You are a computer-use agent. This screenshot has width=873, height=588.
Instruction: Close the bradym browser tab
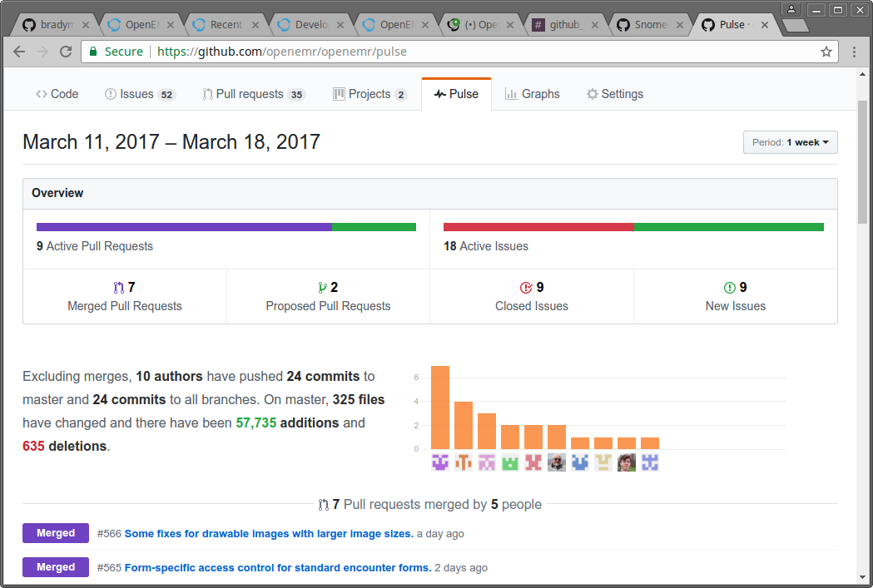click(x=85, y=25)
